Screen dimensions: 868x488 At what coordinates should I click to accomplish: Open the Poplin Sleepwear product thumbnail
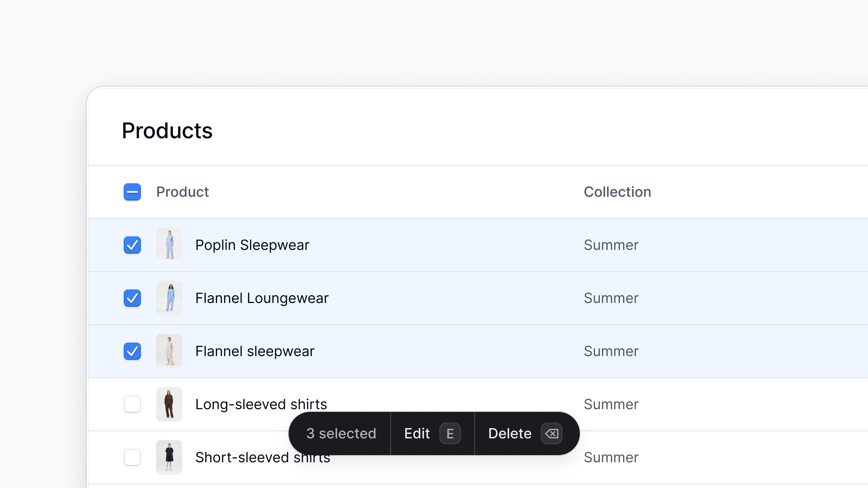(169, 245)
